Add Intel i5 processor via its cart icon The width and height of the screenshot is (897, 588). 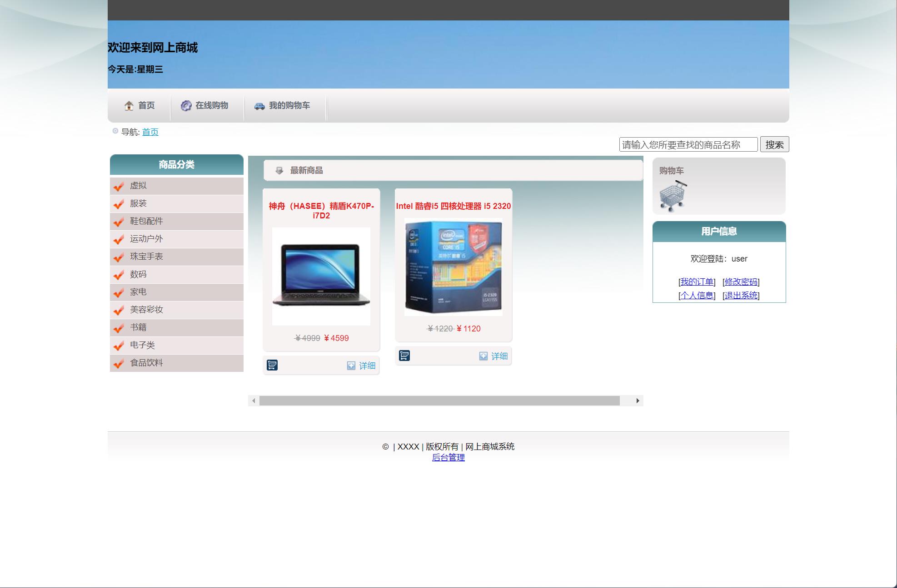pos(405,355)
